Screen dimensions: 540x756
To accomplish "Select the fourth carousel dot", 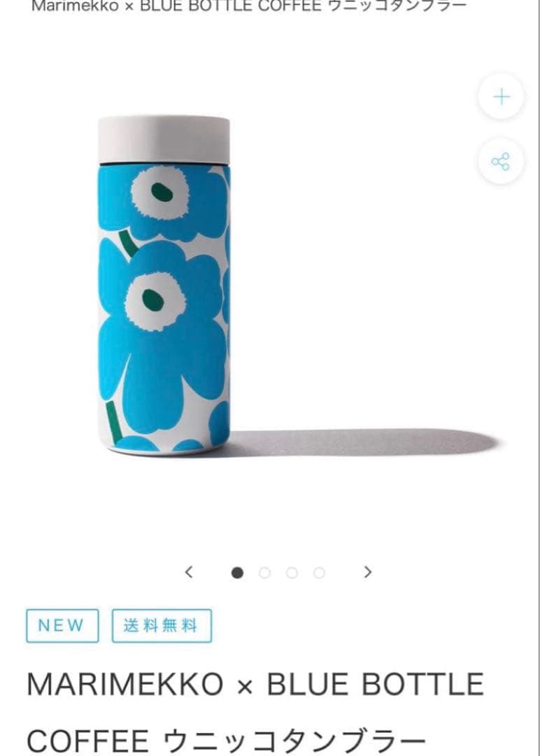I will (x=319, y=573).
